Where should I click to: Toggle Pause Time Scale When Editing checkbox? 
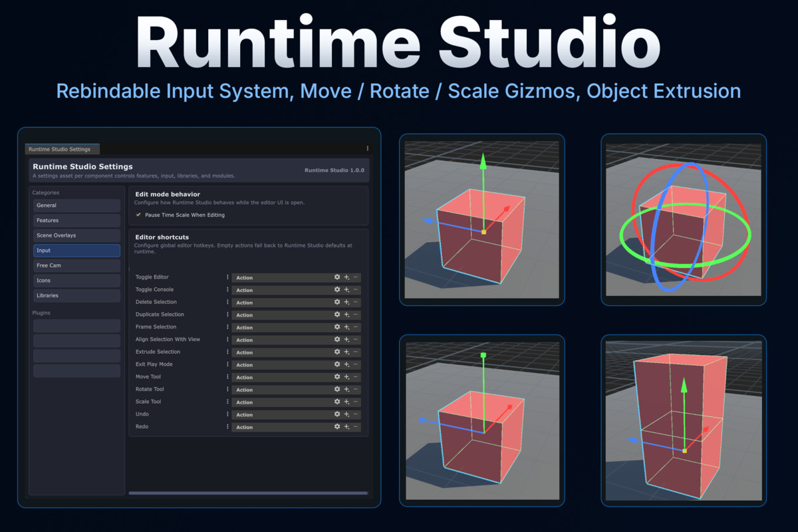click(x=138, y=215)
